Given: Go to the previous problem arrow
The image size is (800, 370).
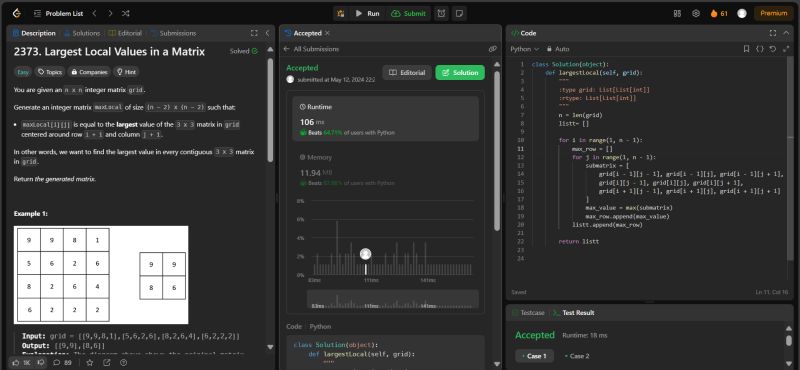Looking at the screenshot, I should point(94,14).
